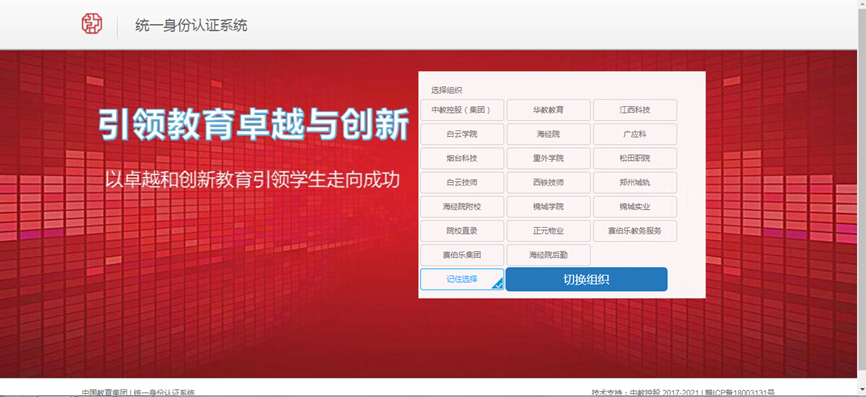
Task: Pick the 郑州城轨 organization
Action: click(635, 182)
